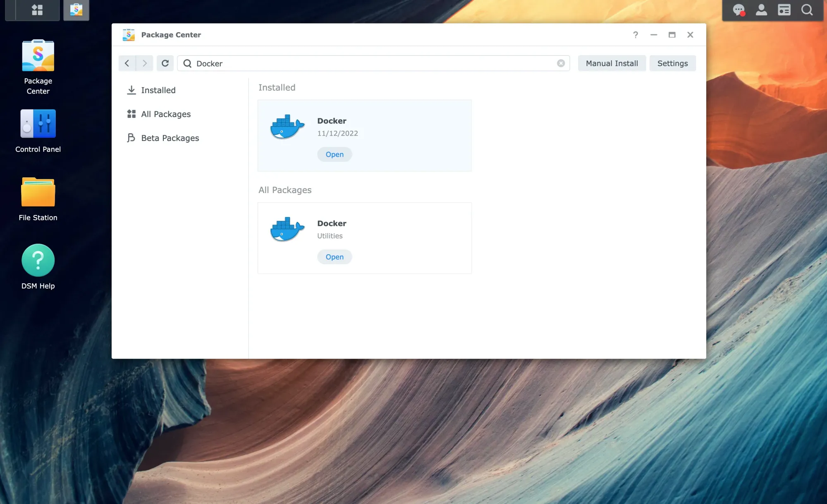Open Docker from All Packages section
This screenshot has width=827, height=504.
coord(334,256)
